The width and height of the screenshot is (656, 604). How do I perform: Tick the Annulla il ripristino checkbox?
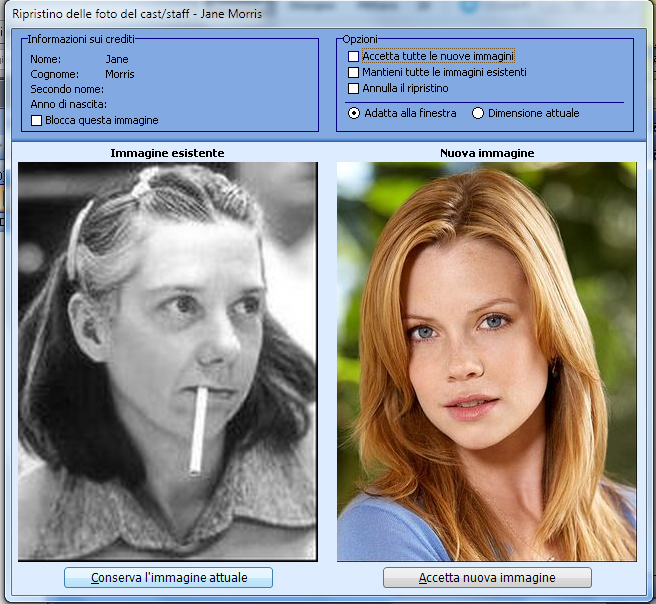point(354,88)
